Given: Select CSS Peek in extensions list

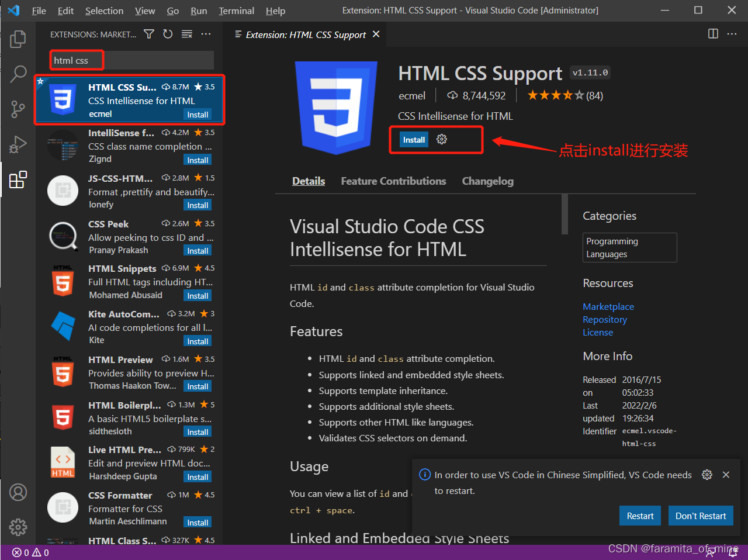Looking at the screenshot, I should pyautogui.click(x=129, y=237).
